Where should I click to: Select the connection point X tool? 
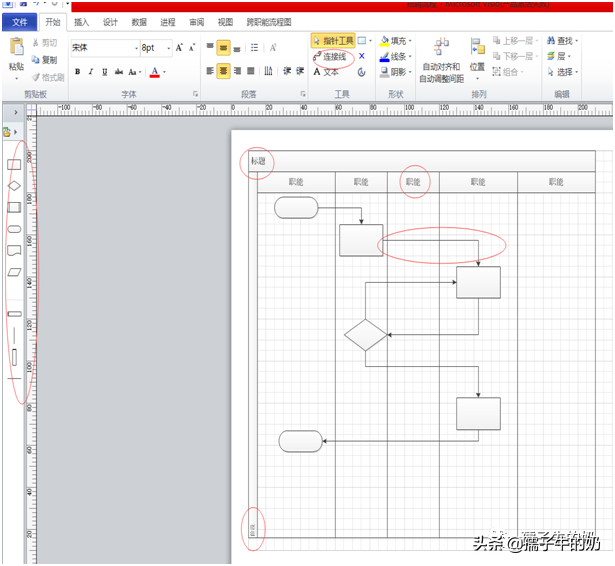[x=362, y=56]
